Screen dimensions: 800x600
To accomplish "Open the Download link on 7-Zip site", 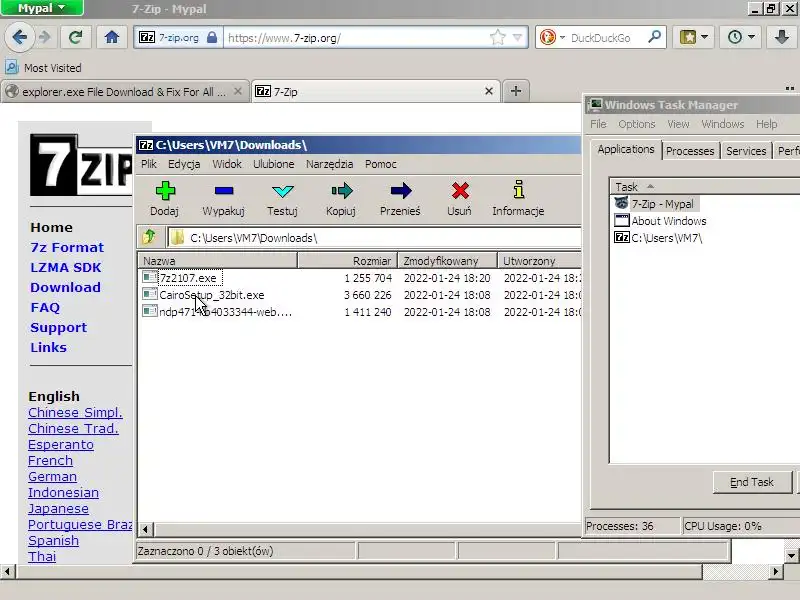I will [x=65, y=287].
